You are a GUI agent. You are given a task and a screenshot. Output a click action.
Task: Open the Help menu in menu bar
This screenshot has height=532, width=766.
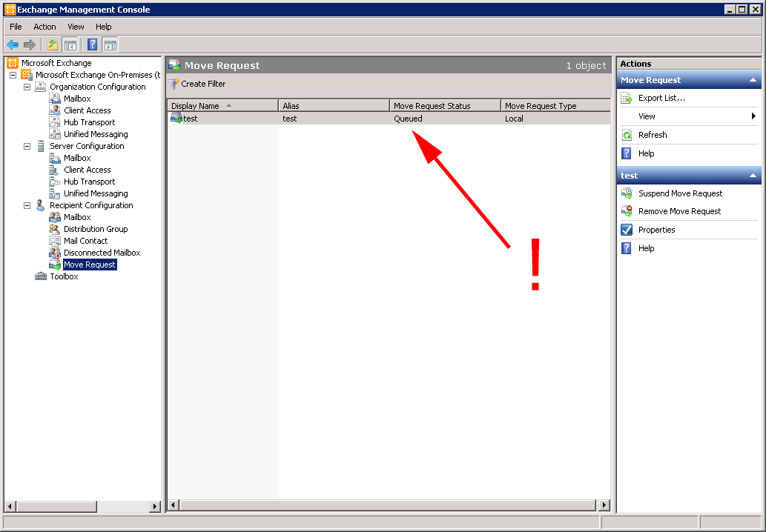point(104,27)
